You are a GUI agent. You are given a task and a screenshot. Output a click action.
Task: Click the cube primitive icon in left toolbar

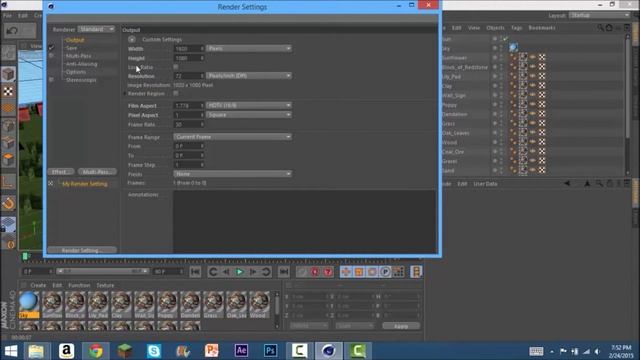click(8, 75)
